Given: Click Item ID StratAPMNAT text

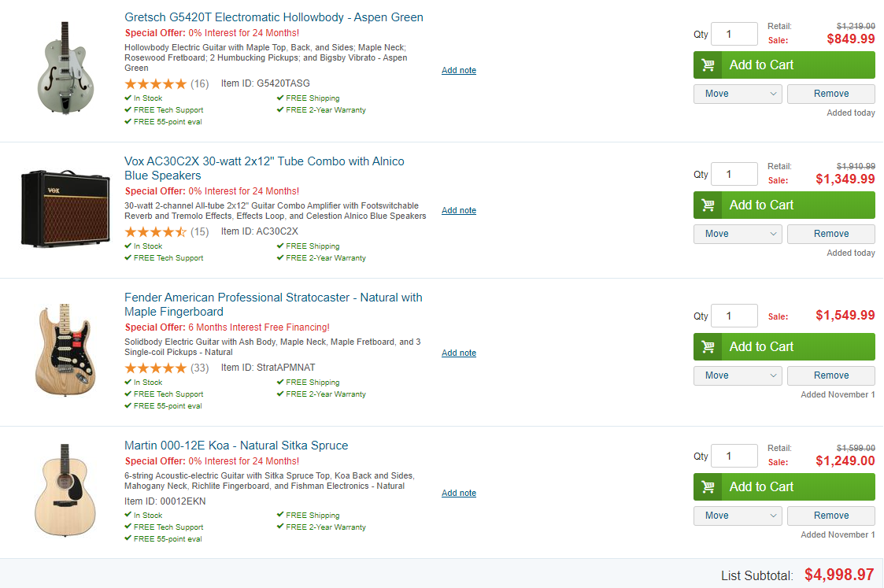Looking at the screenshot, I should pyautogui.click(x=268, y=368).
